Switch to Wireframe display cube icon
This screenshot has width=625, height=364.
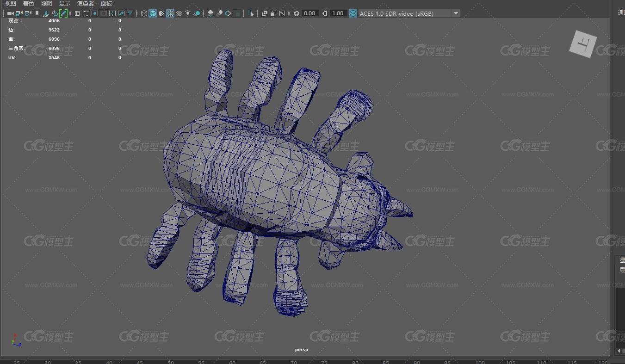click(x=144, y=13)
